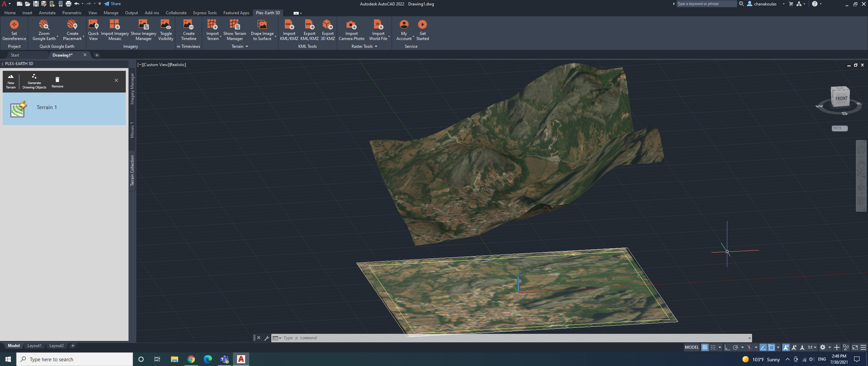Click Generate Drawing Objects

pos(34,81)
